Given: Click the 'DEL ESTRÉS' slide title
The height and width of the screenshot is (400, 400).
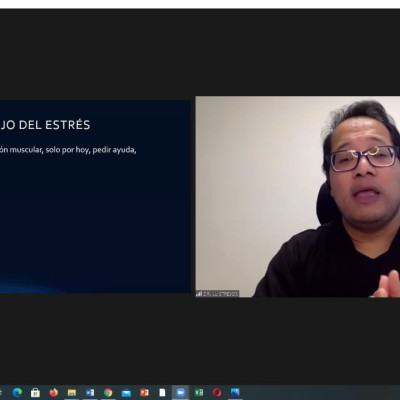Looking at the screenshot, I should (x=54, y=125).
